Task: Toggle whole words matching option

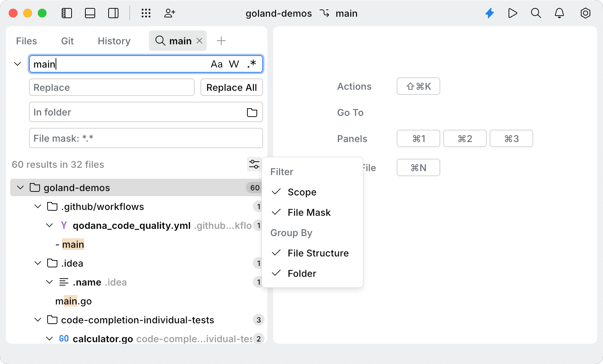Action: (234, 64)
